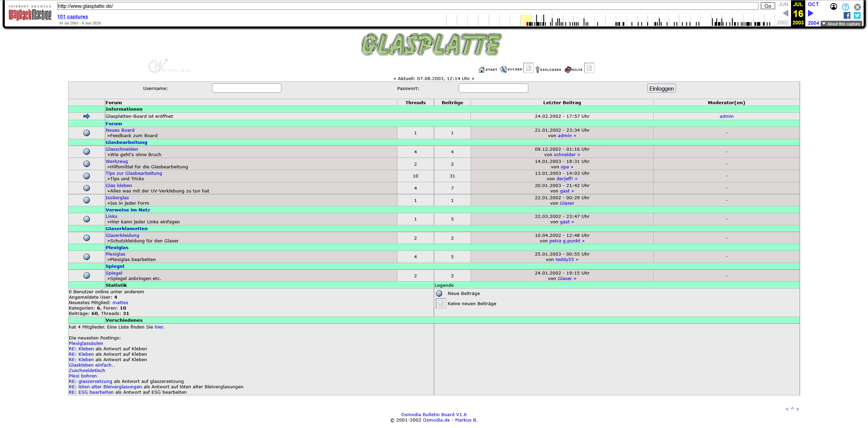Viewport: 868px width, 428px height.
Task: Click the Username input field
Action: click(246, 88)
